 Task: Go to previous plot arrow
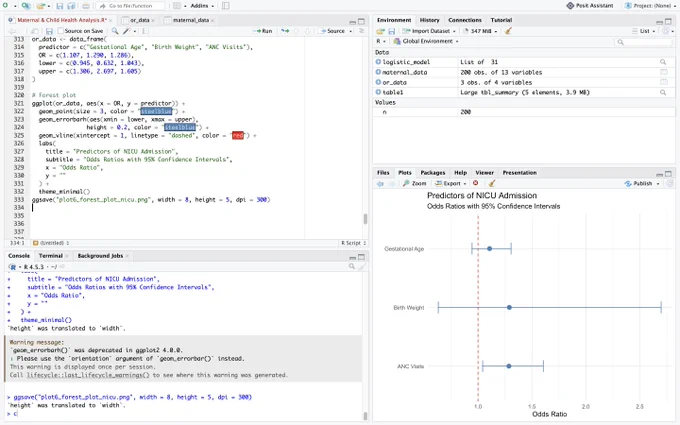(x=380, y=183)
